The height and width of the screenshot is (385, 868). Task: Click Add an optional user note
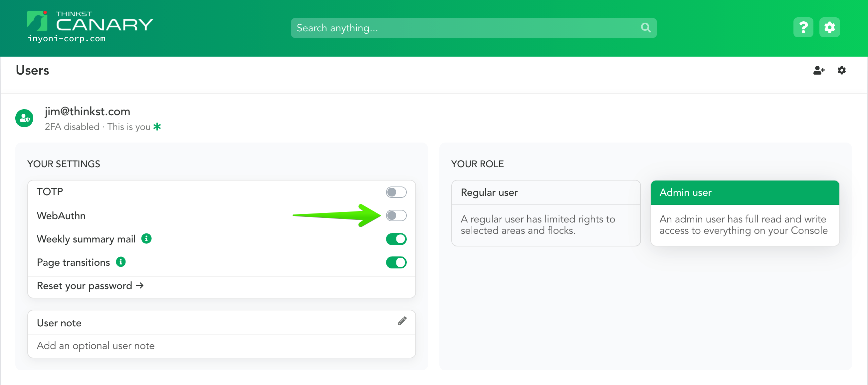(96, 346)
